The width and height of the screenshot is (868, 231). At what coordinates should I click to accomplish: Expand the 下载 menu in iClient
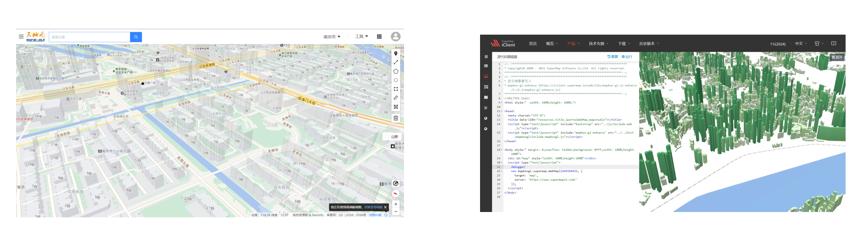point(624,44)
